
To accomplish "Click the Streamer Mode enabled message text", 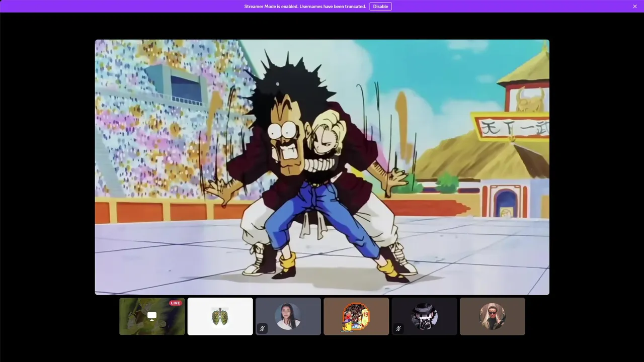I will 305,7.
